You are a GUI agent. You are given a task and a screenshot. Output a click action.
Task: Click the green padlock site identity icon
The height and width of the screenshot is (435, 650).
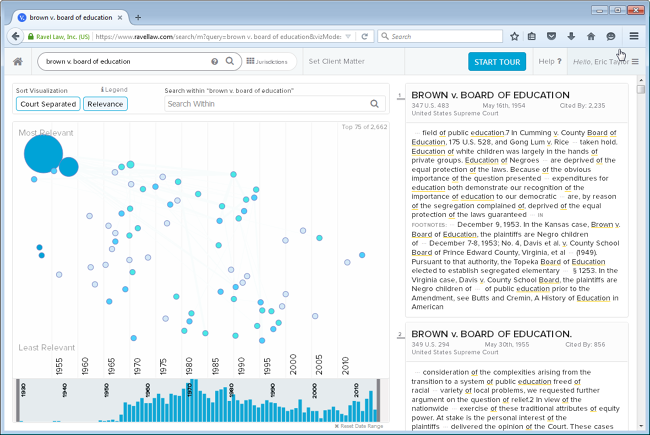click(31, 36)
